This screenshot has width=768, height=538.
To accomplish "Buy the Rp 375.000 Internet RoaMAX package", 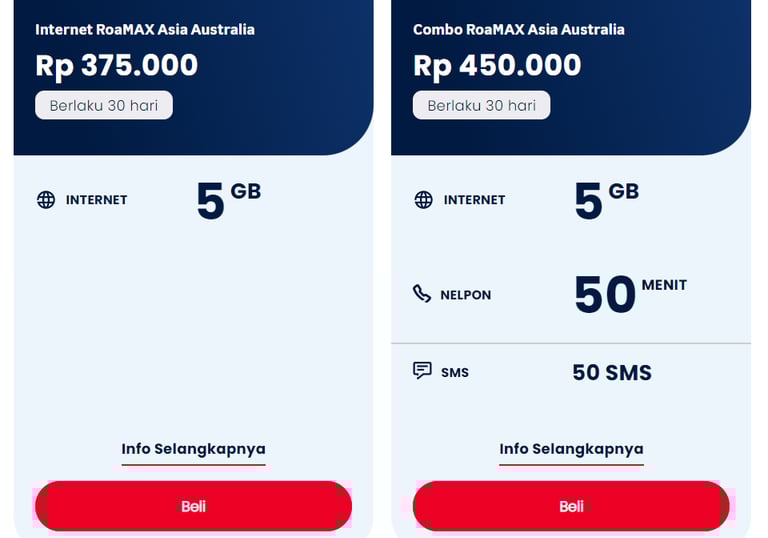I will point(193,506).
